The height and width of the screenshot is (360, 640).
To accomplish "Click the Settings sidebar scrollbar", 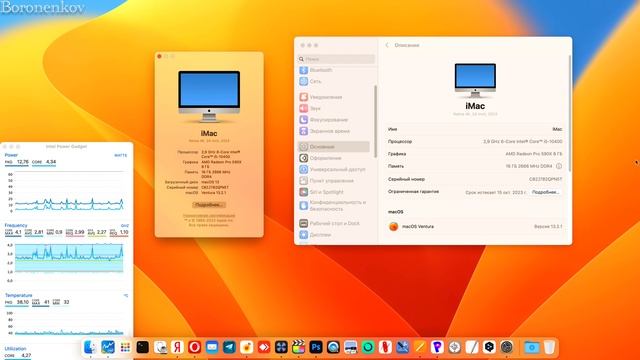I will click(x=375, y=121).
